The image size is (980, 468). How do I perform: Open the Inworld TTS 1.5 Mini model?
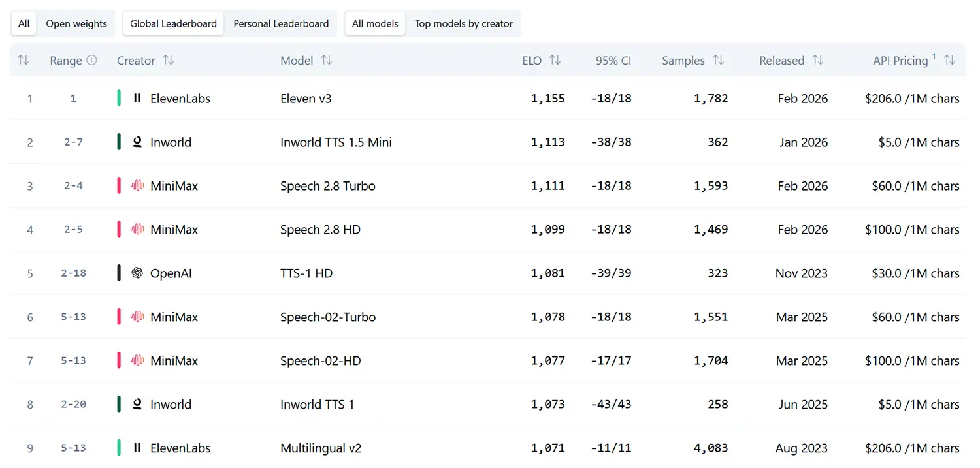[336, 142]
